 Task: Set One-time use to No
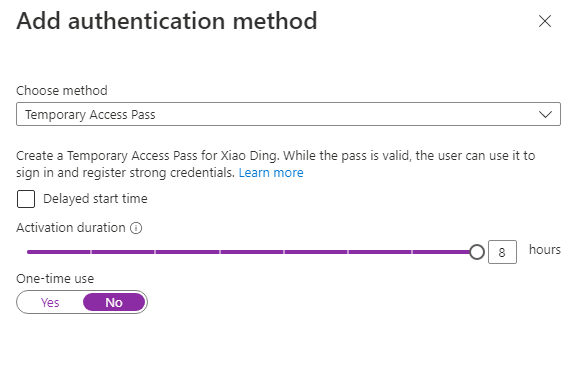pos(114,303)
